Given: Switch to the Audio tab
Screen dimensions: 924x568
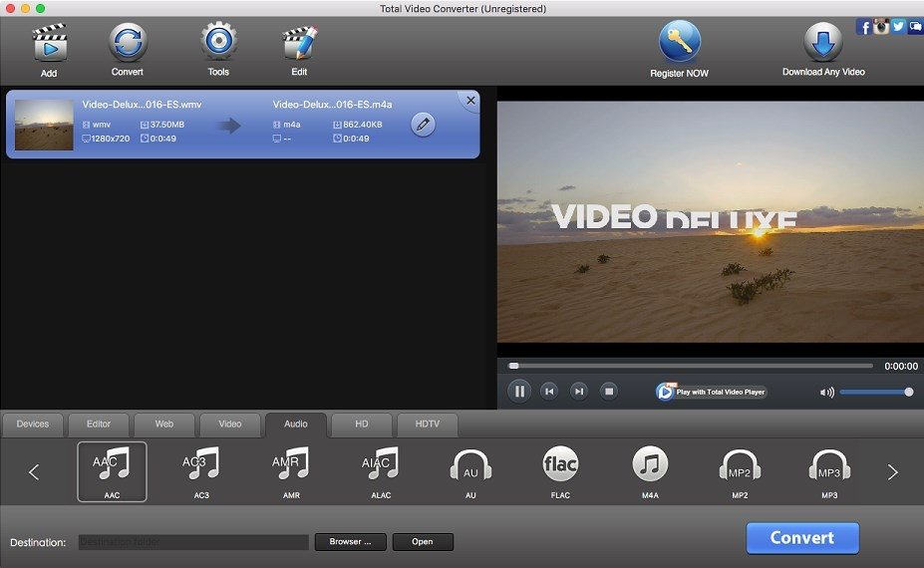Looking at the screenshot, I should (296, 425).
